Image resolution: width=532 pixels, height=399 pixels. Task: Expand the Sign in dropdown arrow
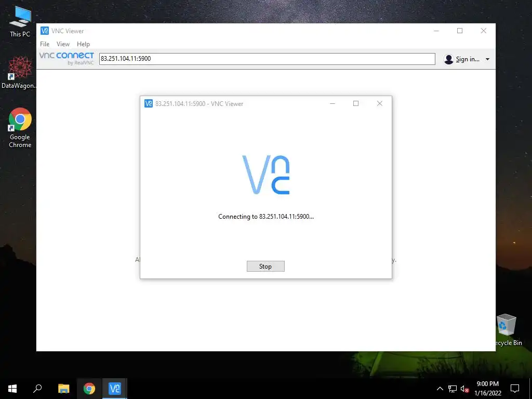tap(487, 59)
